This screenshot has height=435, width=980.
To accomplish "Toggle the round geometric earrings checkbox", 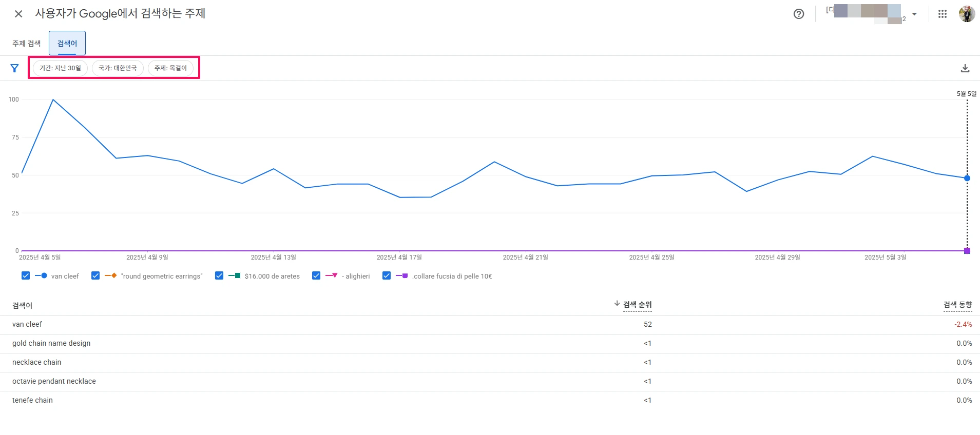I will click(x=95, y=276).
